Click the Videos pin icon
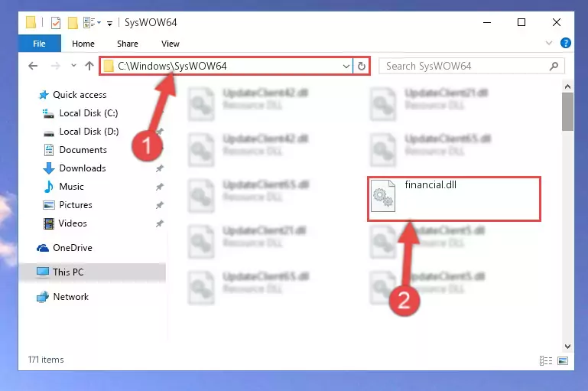Viewport: 588px width, 391px height. [x=160, y=223]
